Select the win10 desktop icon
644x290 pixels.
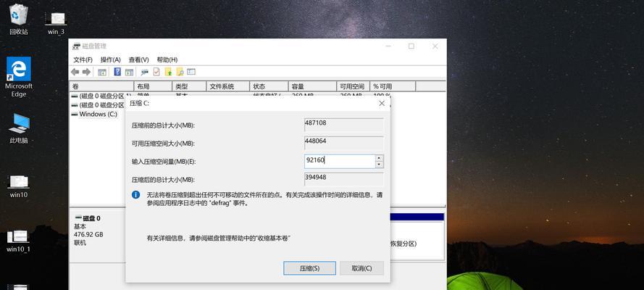[19, 186]
